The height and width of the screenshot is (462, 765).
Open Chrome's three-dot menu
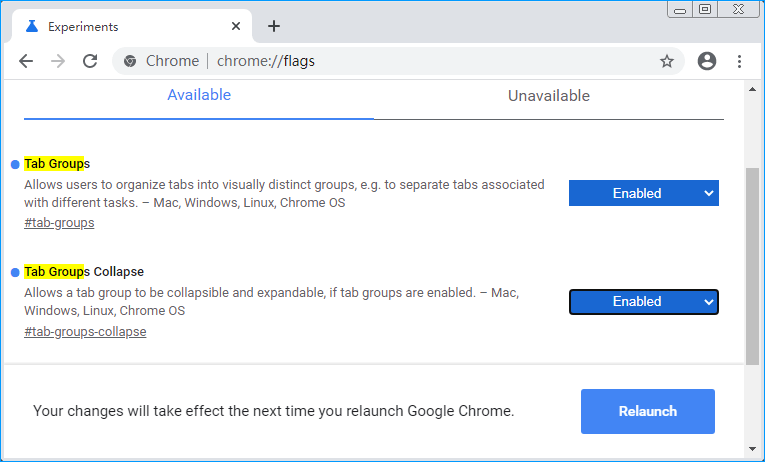(739, 61)
